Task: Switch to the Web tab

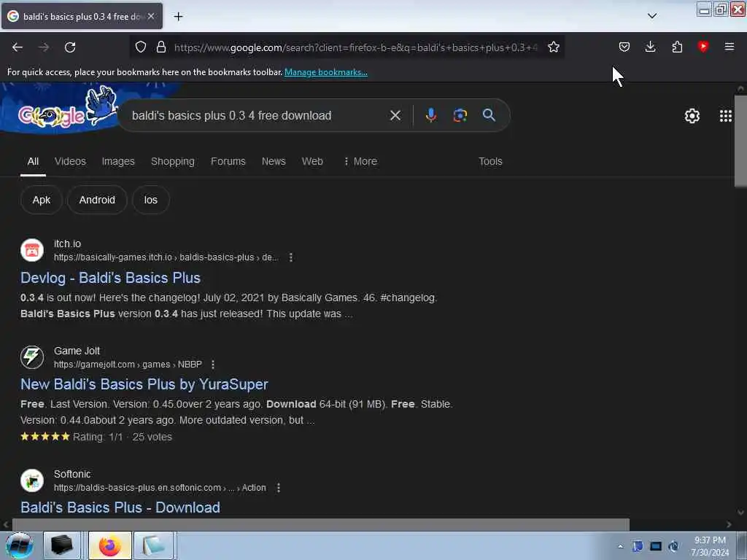Action: pyautogui.click(x=312, y=161)
